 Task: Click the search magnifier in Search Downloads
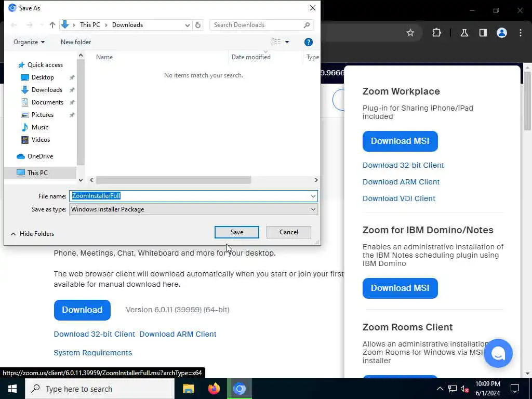coord(307,25)
